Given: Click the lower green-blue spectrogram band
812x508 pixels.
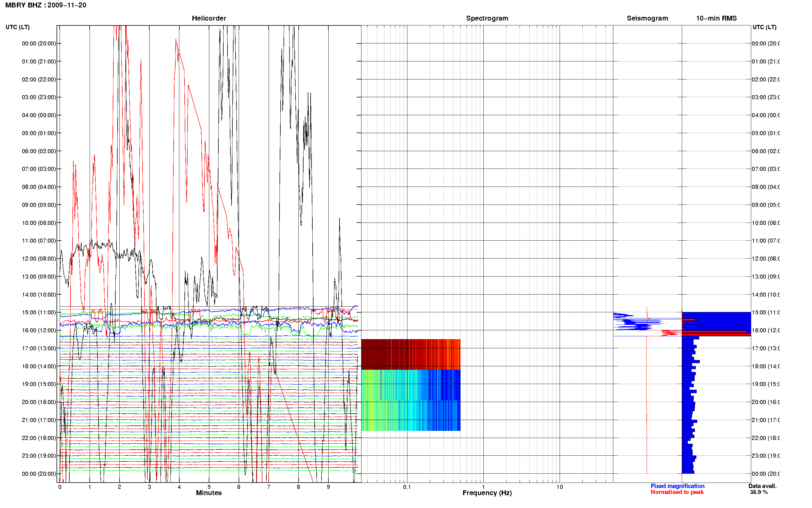Looking at the screenshot, I should pos(411,416).
